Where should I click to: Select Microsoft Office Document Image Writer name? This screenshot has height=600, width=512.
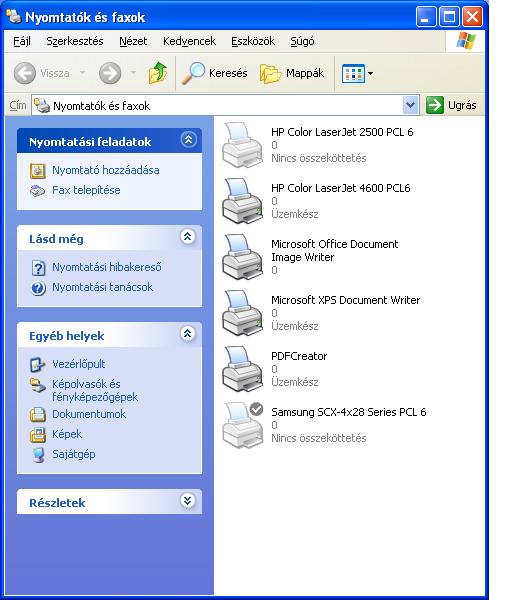click(334, 250)
